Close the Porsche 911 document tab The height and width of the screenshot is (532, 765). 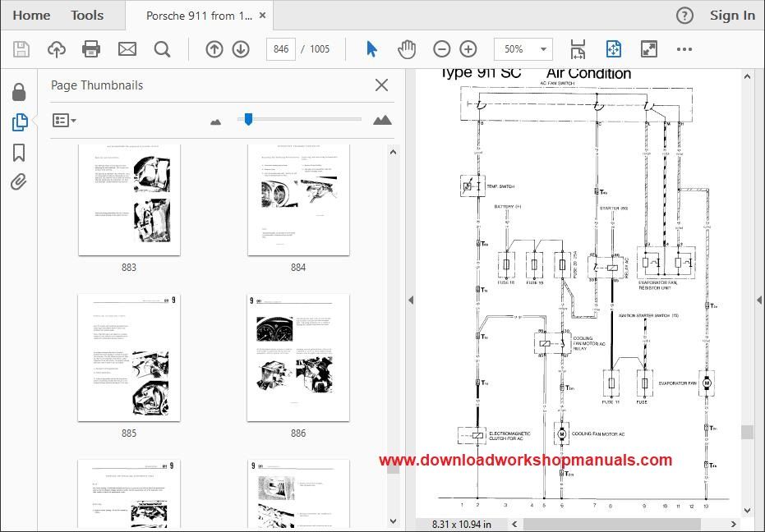pos(262,16)
